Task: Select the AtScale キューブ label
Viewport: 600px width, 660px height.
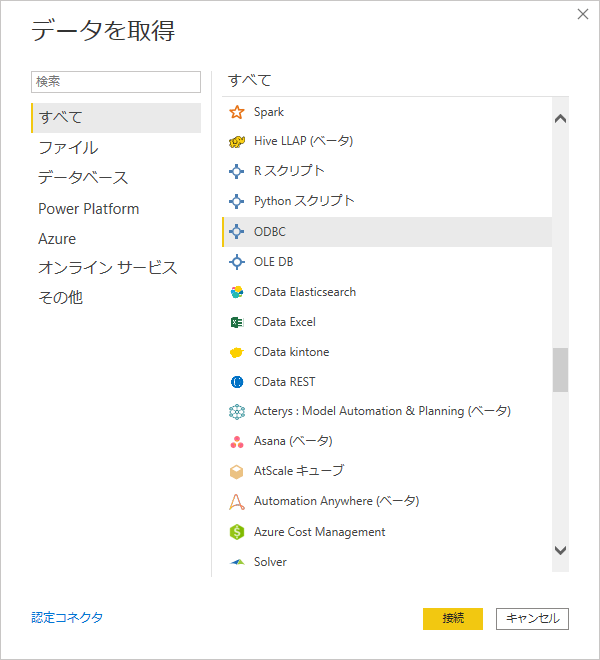Action: (x=299, y=471)
